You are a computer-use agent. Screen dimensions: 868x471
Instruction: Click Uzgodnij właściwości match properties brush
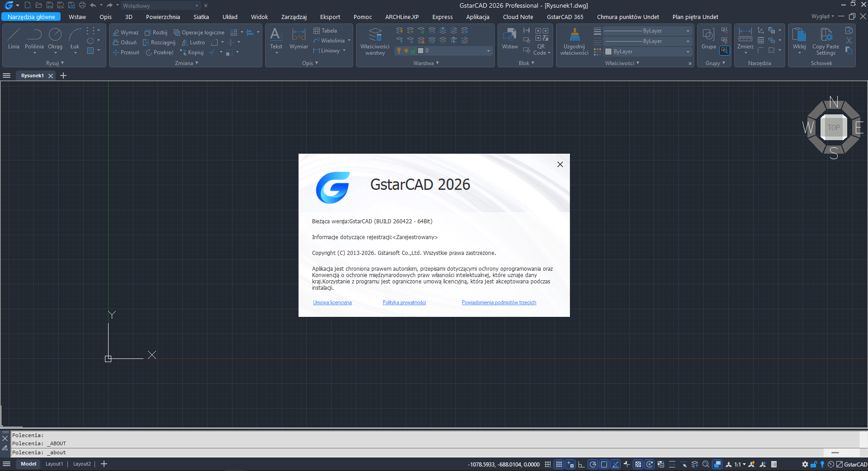click(574, 42)
